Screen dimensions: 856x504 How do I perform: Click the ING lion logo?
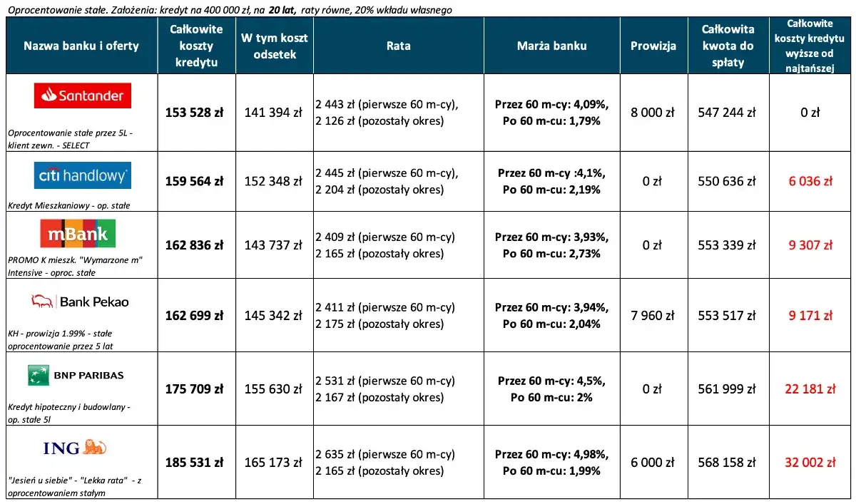tap(78, 448)
